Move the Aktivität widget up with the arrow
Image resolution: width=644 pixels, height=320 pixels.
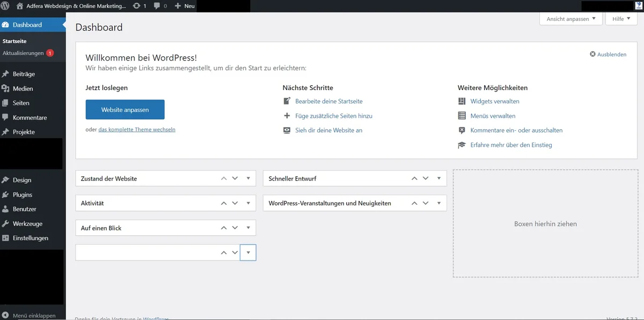tap(223, 203)
